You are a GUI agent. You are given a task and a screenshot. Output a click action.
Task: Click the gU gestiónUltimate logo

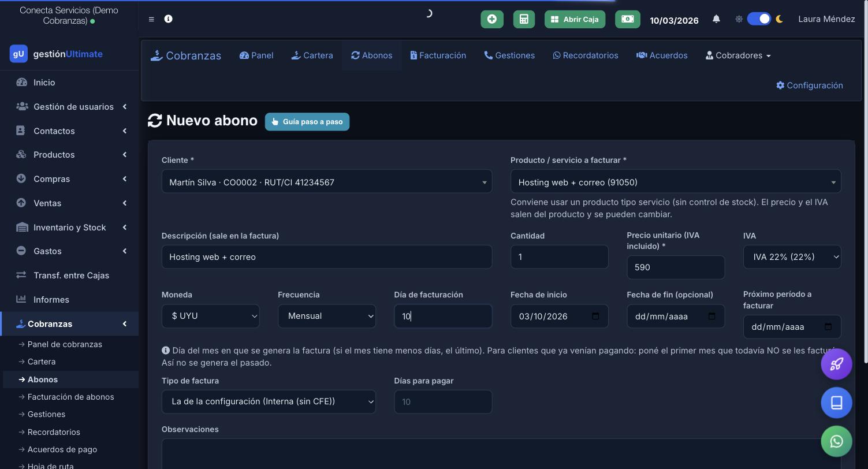tap(57, 54)
